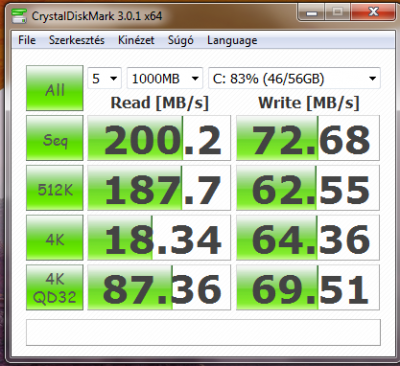Screen dimensions: 400x366
Task: Select the Seq read result 200.2
Action: point(159,138)
